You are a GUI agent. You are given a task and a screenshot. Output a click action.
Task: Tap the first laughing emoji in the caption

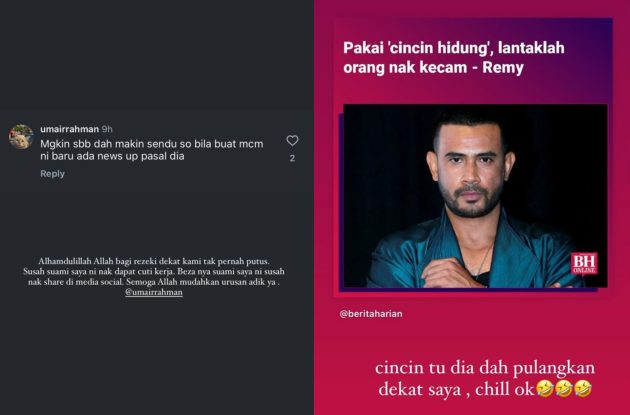coord(544,389)
